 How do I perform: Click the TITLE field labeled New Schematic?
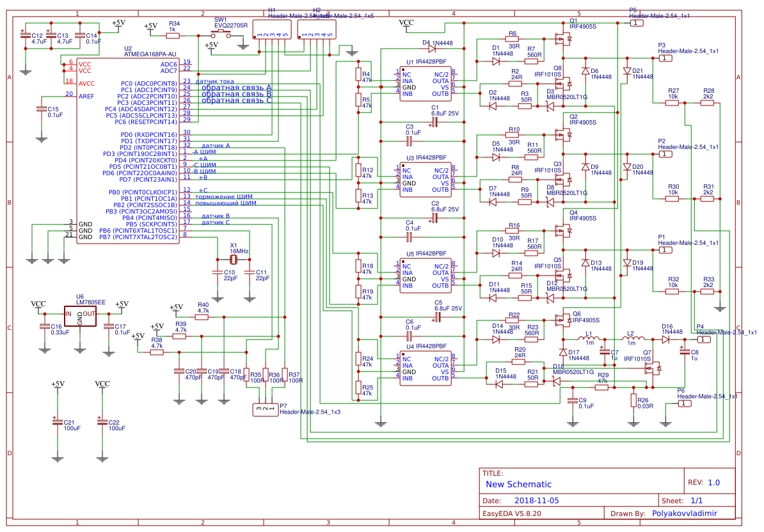(x=519, y=484)
